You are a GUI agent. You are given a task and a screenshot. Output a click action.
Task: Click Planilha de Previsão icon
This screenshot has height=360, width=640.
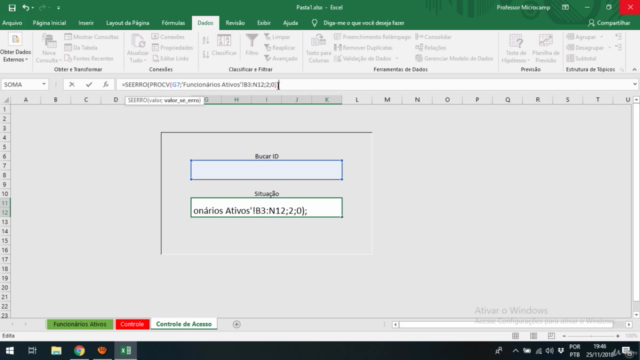tap(546, 49)
